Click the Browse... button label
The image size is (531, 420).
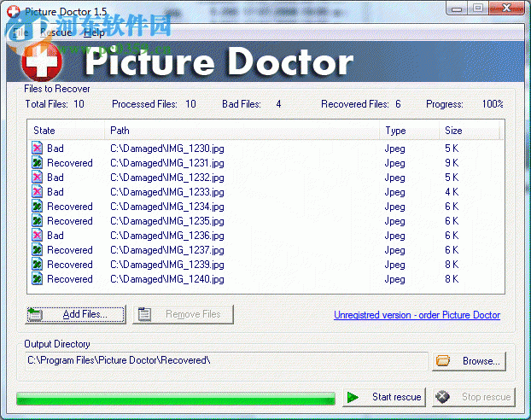click(x=481, y=361)
